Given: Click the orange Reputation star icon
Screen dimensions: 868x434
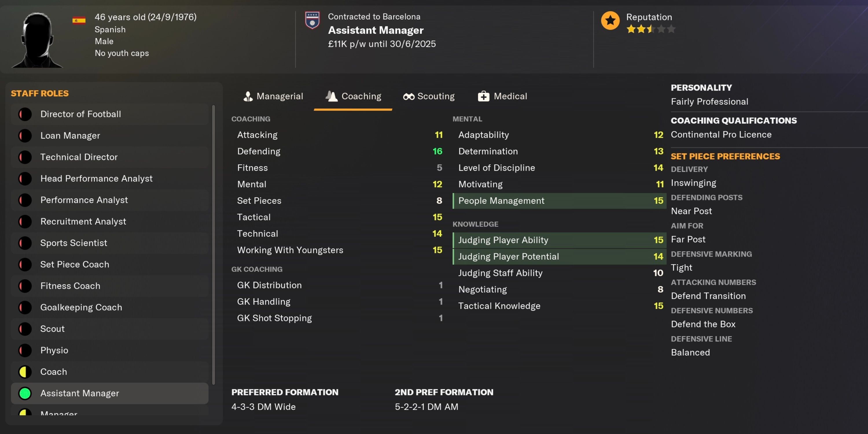Looking at the screenshot, I should coord(610,21).
